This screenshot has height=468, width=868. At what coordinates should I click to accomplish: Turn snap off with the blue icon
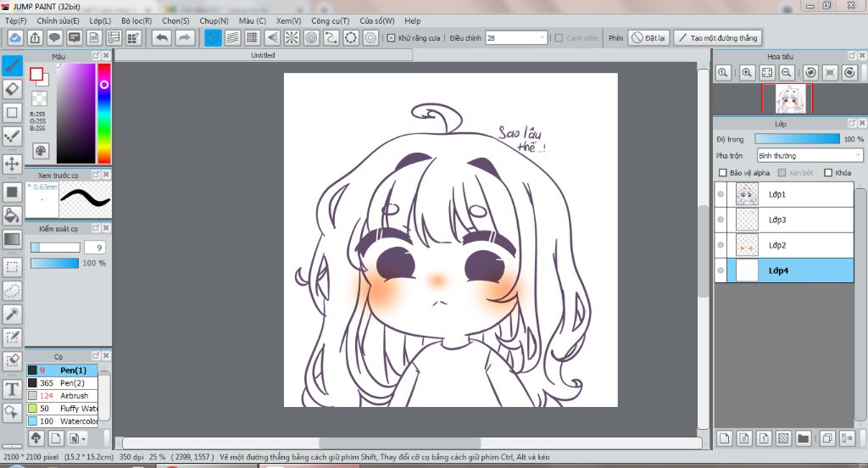(213, 37)
